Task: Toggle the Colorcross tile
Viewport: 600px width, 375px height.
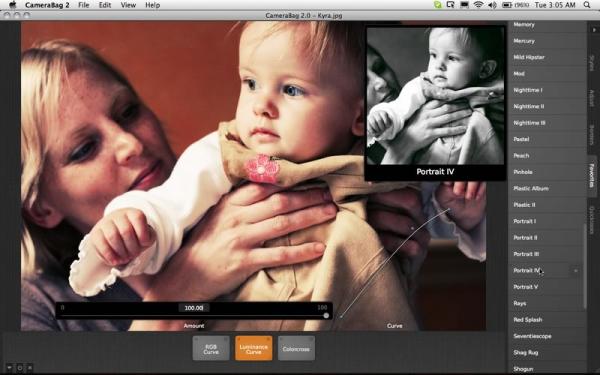Action: 296,348
